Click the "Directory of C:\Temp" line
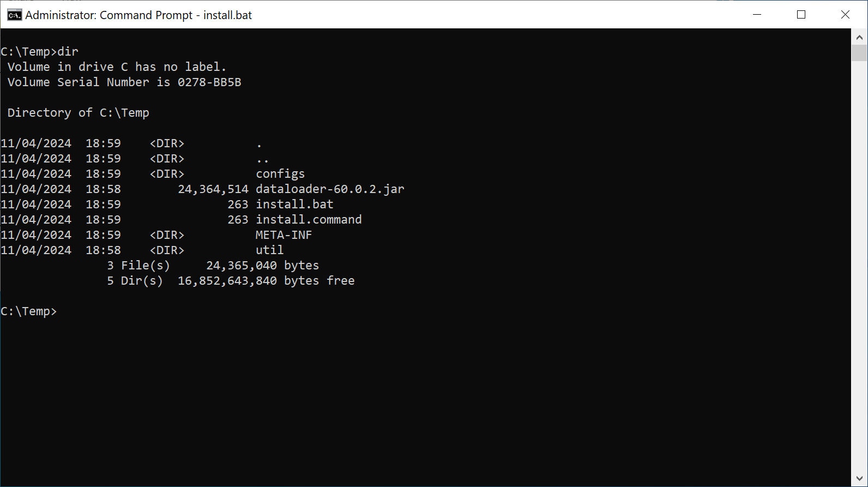The width and height of the screenshot is (868, 487). (78, 113)
